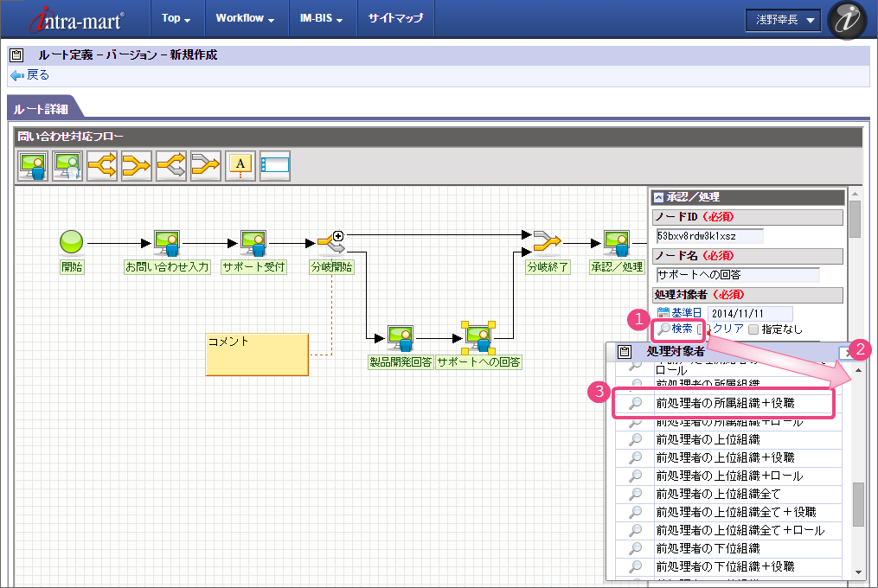The height and width of the screenshot is (588, 878).
Task: Select the お問い合わせ入力 node icon
Action: coord(167,244)
